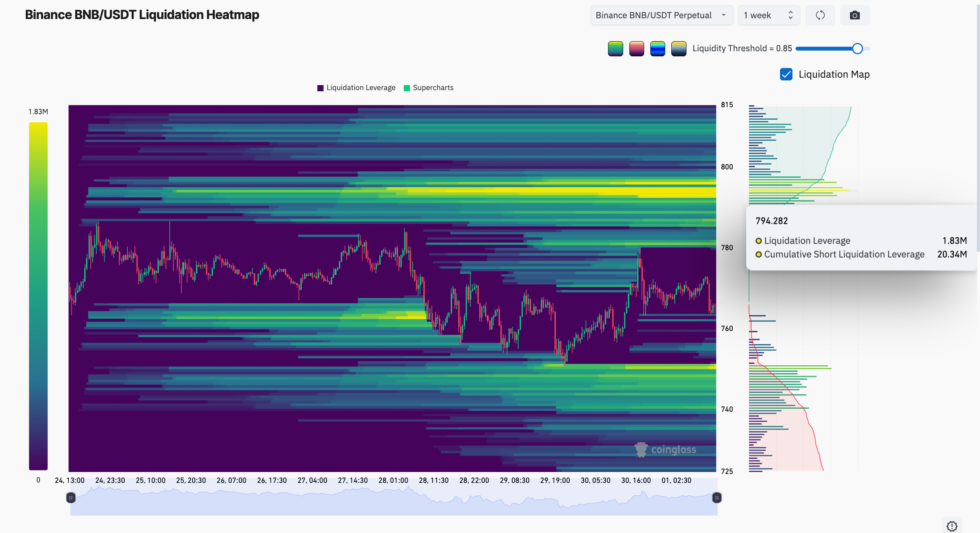Select the pink-red color scheme swatch
The image size is (980, 533).
(x=636, y=49)
